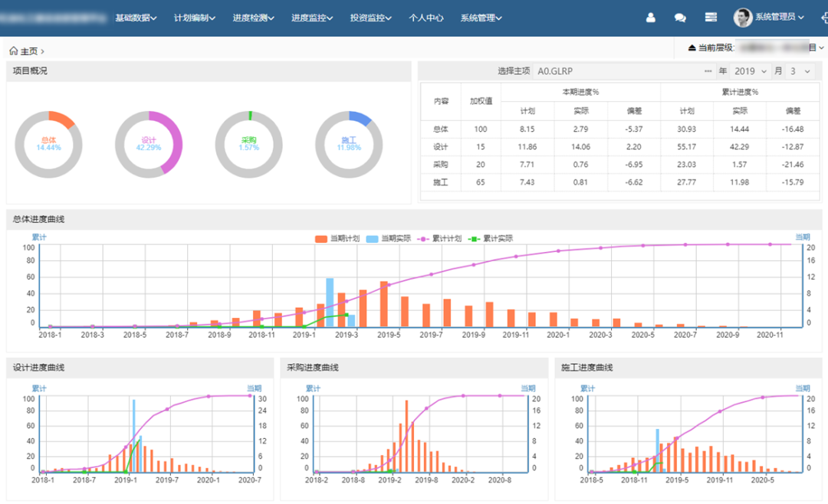Click the 设计 42.29% donut chart
Image resolution: width=828 pixels, height=504 pixels.
tap(149, 144)
